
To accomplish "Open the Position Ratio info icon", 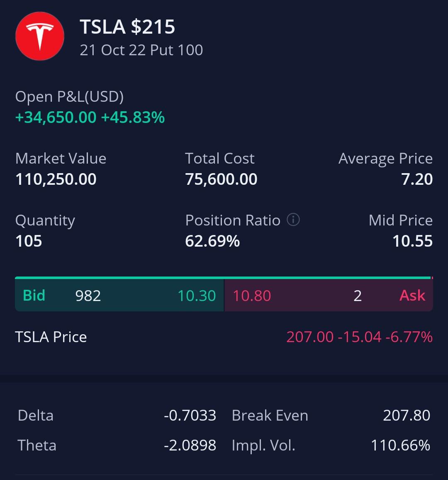I will (293, 220).
